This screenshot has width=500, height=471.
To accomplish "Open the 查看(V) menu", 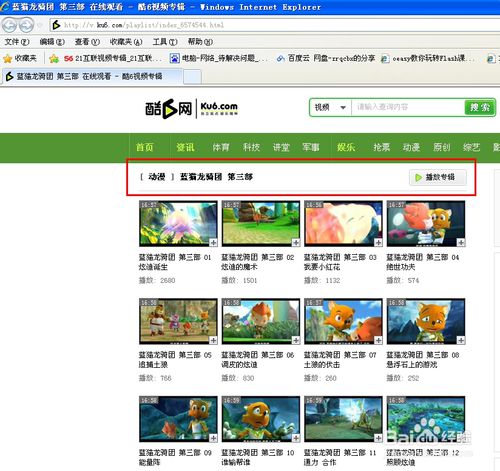I will click(x=87, y=42).
